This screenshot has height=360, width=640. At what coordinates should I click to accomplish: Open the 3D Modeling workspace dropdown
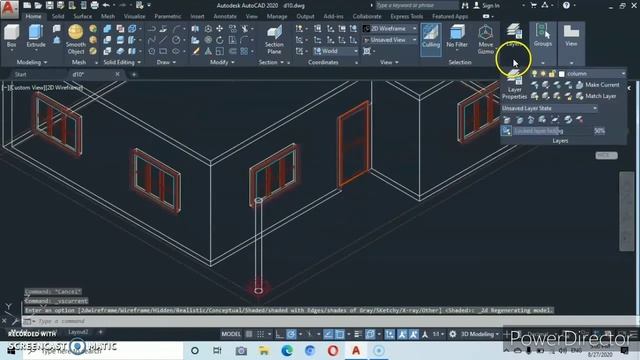tap(480, 334)
